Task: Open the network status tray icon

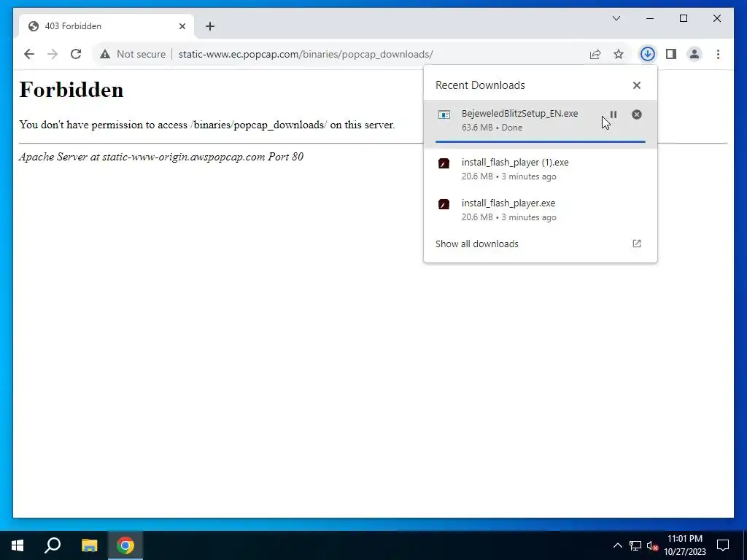Action: click(635, 545)
